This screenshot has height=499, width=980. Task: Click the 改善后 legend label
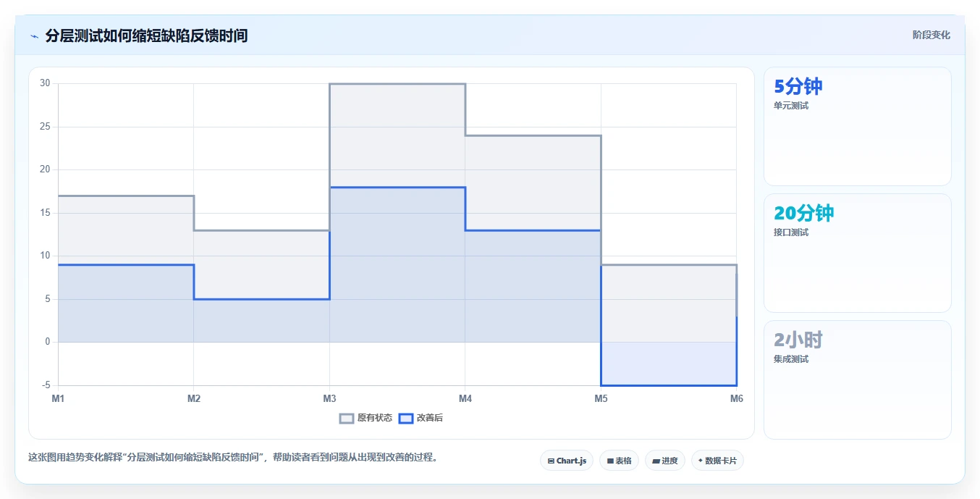(x=430, y=418)
